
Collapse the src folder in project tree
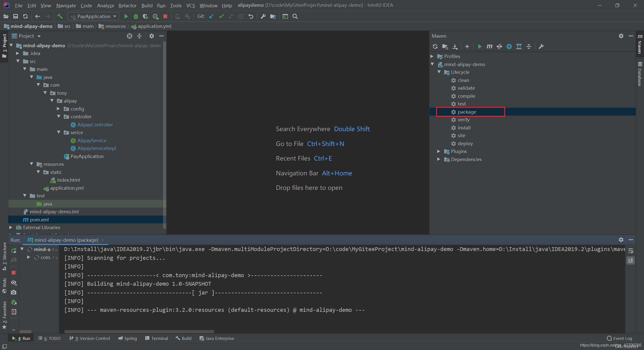point(18,61)
